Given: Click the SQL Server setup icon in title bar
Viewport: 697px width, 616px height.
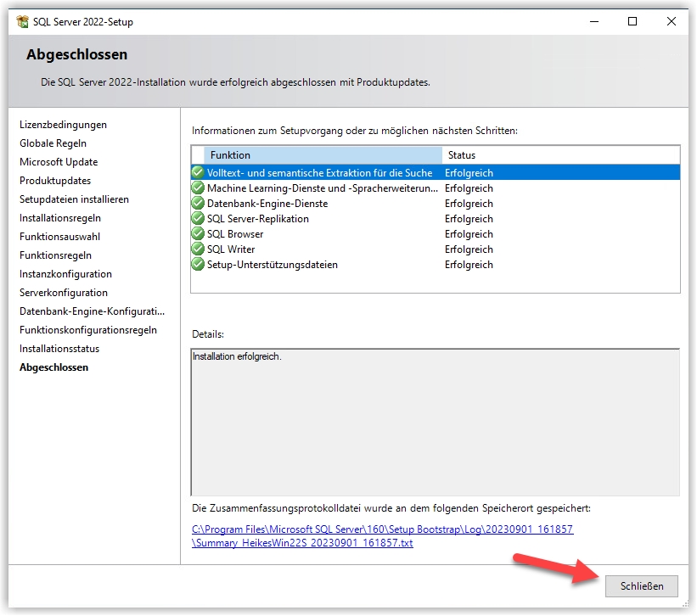Looking at the screenshot, I should (22, 22).
